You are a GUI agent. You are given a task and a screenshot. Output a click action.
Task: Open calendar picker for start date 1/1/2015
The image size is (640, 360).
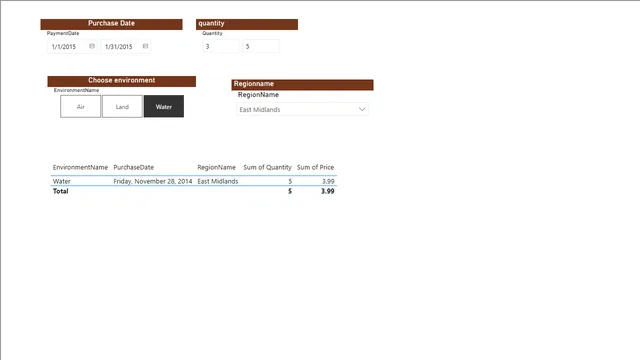pyautogui.click(x=92, y=46)
